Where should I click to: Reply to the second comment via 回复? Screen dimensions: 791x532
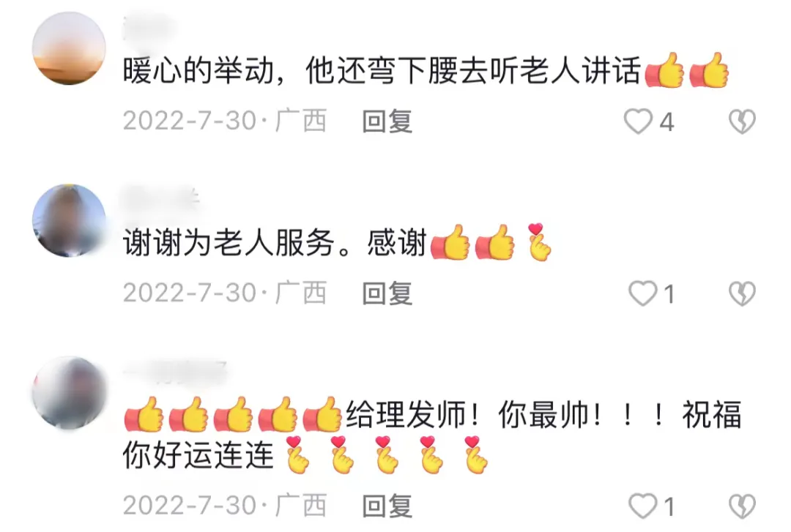[387, 293]
